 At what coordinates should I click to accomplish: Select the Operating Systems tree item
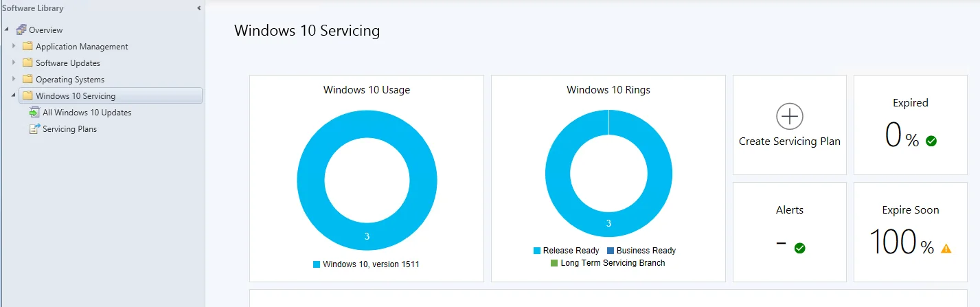[70, 79]
